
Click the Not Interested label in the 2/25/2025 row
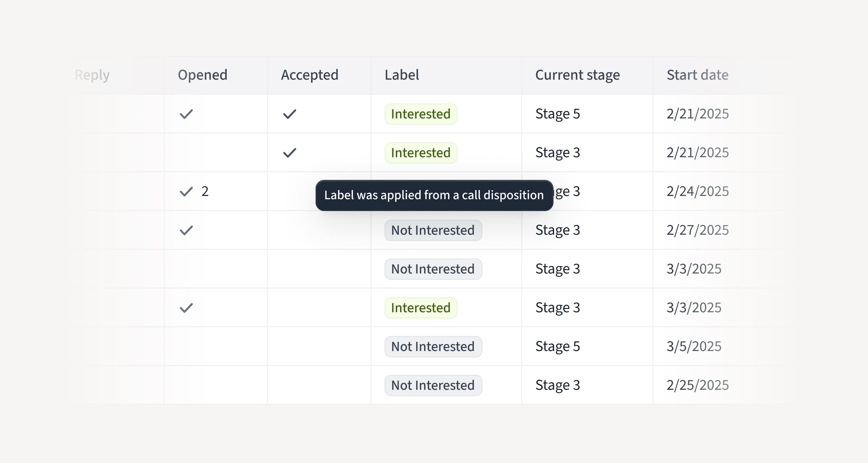pyautogui.click(x=433, y=385)
